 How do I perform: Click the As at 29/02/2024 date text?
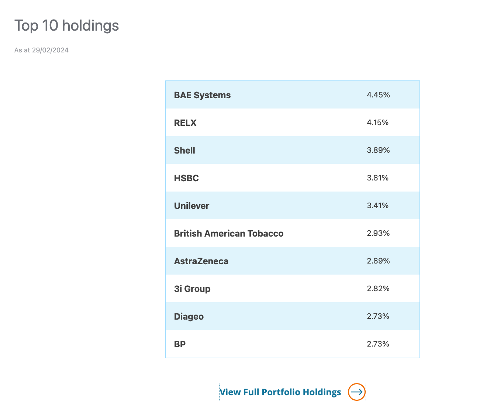pos(41,50)
